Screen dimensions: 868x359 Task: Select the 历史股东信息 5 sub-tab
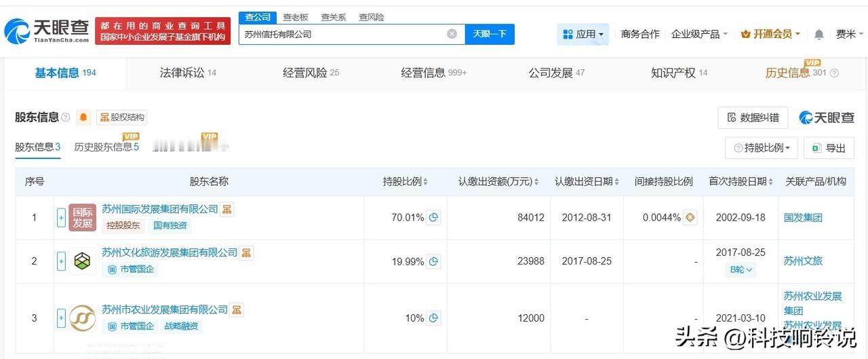pos(106,147)
